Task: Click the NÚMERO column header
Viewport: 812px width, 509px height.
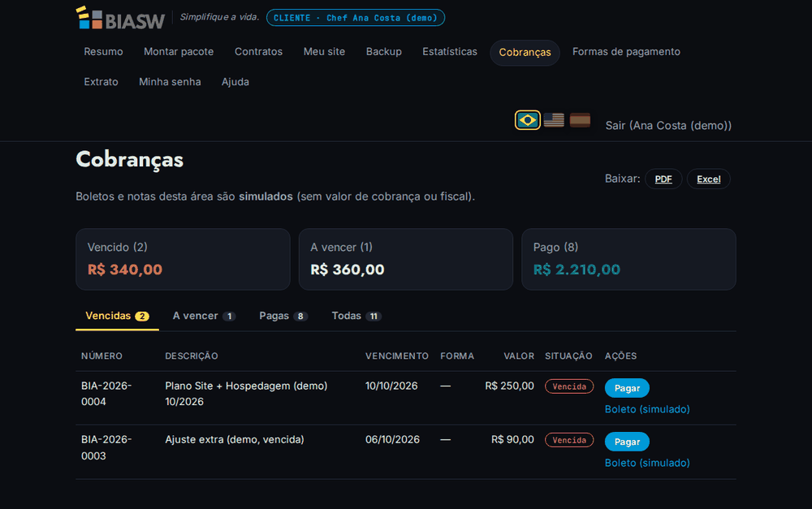Action: 102,356
